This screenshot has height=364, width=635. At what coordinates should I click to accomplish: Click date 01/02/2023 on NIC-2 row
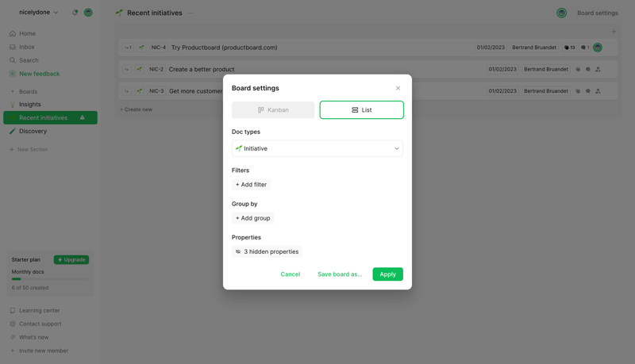(502, 69)
